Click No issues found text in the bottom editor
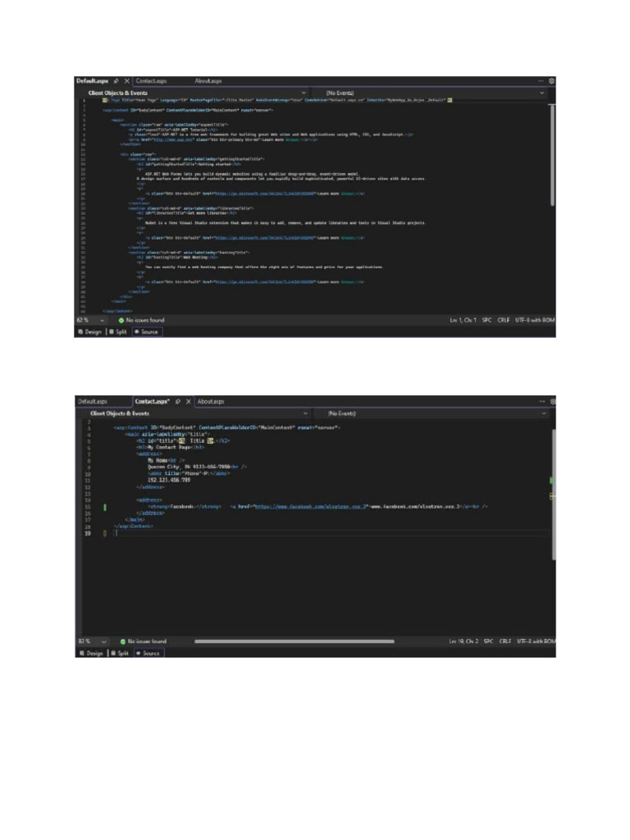This screenshot has width=630, height=840. [x=147, y=641]
